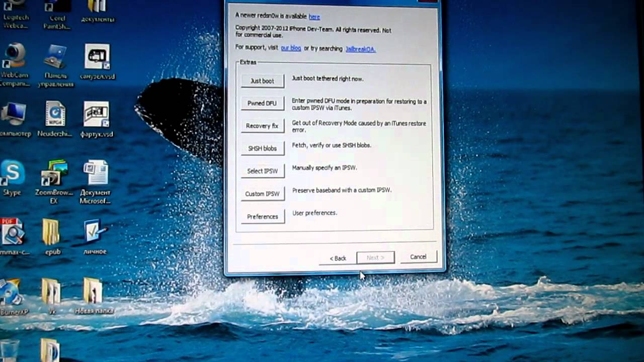The height and width of the screenshot is (362, 644).
Task: Go back with the Back button
Action: tap(338, 258)
